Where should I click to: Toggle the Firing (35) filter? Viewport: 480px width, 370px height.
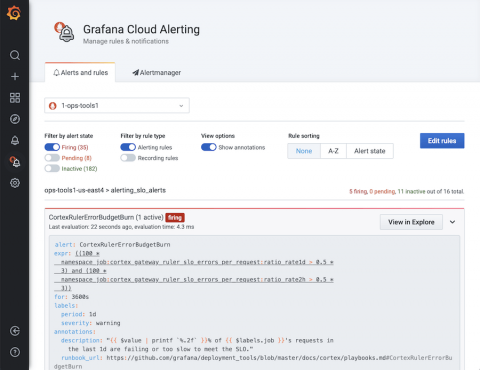[x=52, y=147]
